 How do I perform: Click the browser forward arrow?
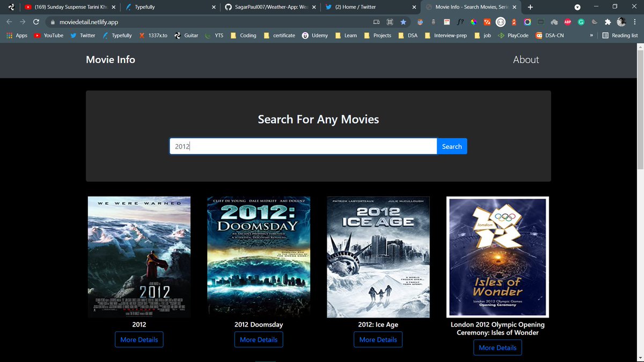(x=23, y=22)
